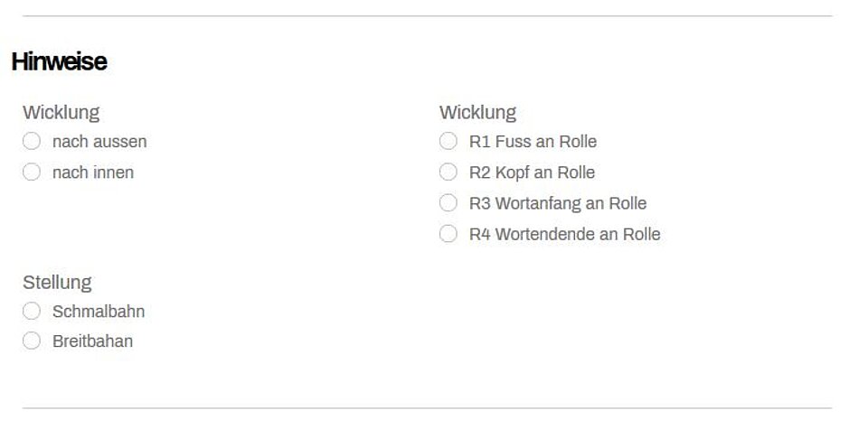Click the 'R4 Wortendende an Rolle' label text
This screenshot has width=868, height=429.
[564, 234]
